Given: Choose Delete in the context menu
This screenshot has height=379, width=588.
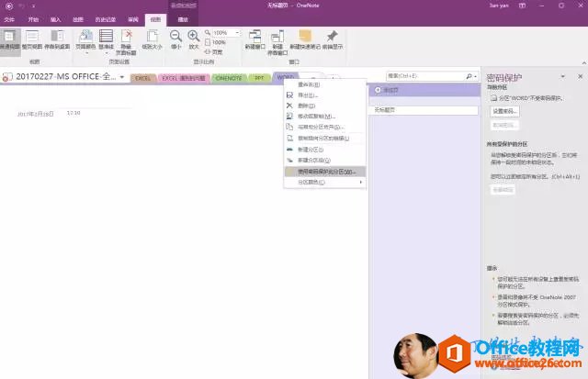Looking at the screenshot, I should [x=324, y=106].
